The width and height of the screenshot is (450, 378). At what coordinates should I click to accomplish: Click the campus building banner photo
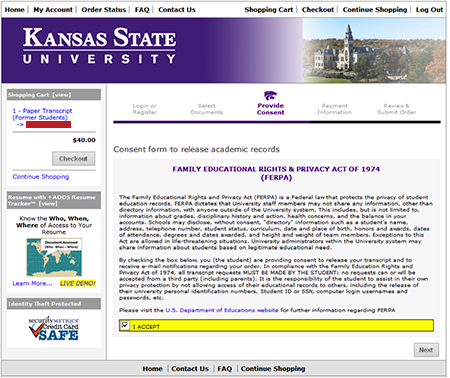(x=374, y=50)
